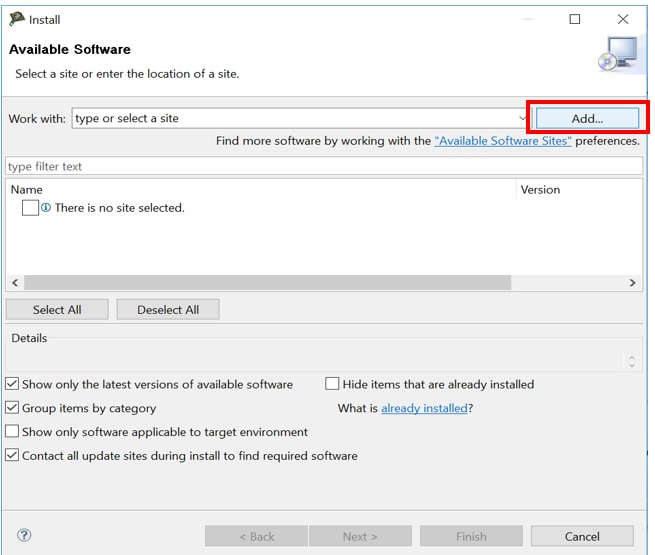Screen dimensions: 655x555
Task: Click the Cancel button
Action: pyautogui.click(x=581, y=536)
